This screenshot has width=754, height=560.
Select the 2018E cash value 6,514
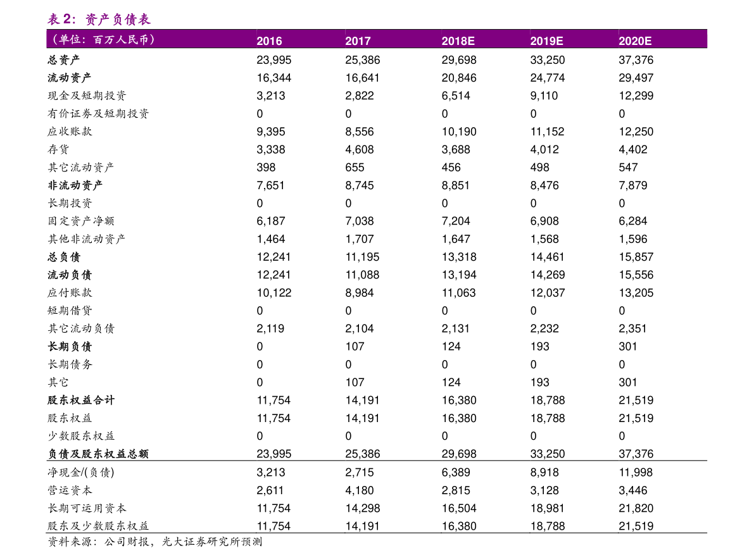tap(456, 96)
